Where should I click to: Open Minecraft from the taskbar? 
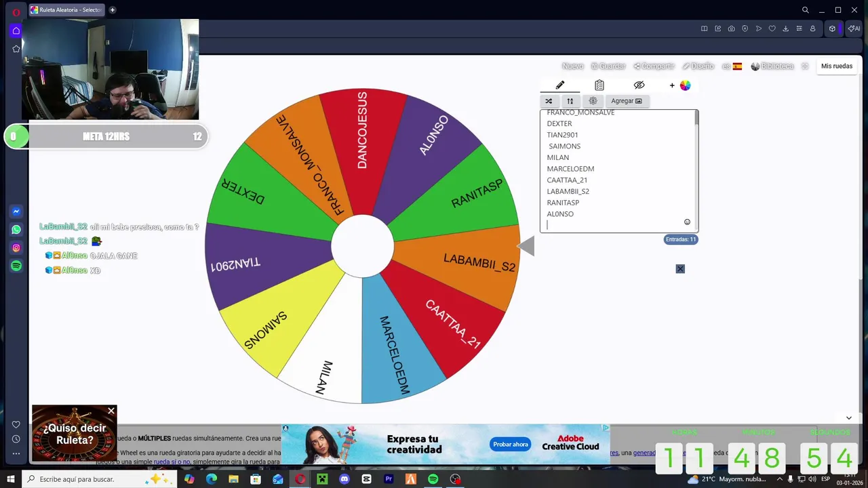322,479
